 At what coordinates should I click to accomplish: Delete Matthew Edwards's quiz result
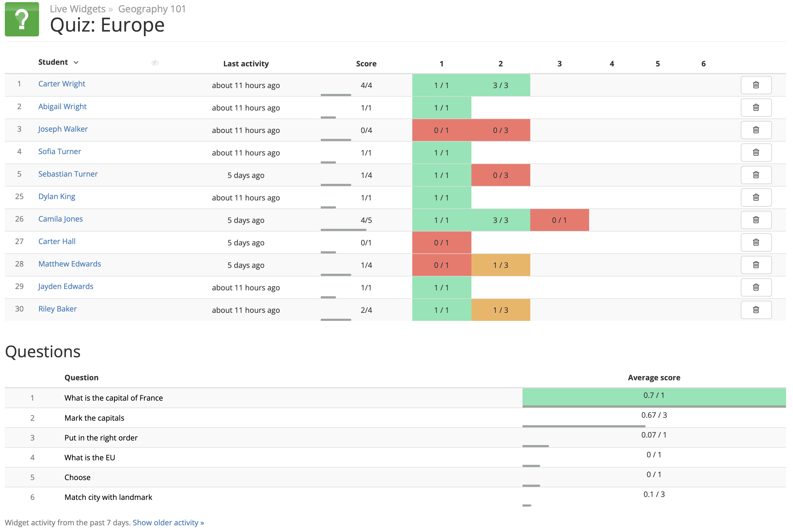[756, 265]
